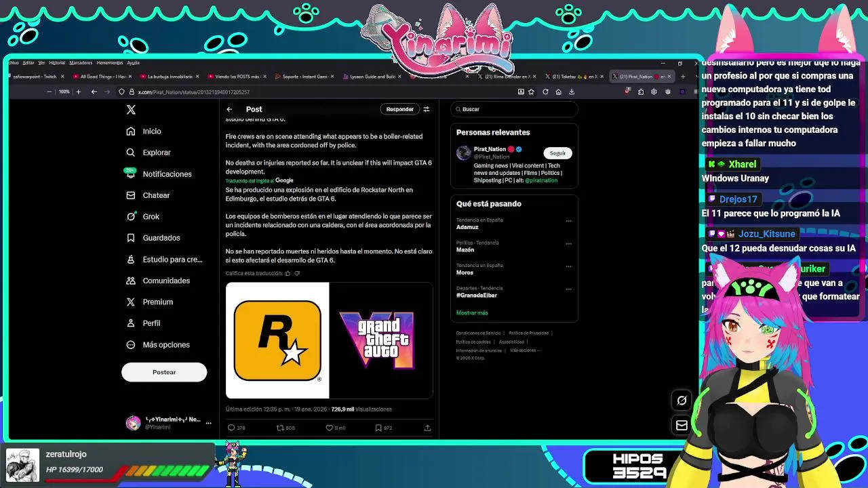Open Perfil in the sidebar
The width and height of the screenshot is (868, 488).
(x=143, y=323)
